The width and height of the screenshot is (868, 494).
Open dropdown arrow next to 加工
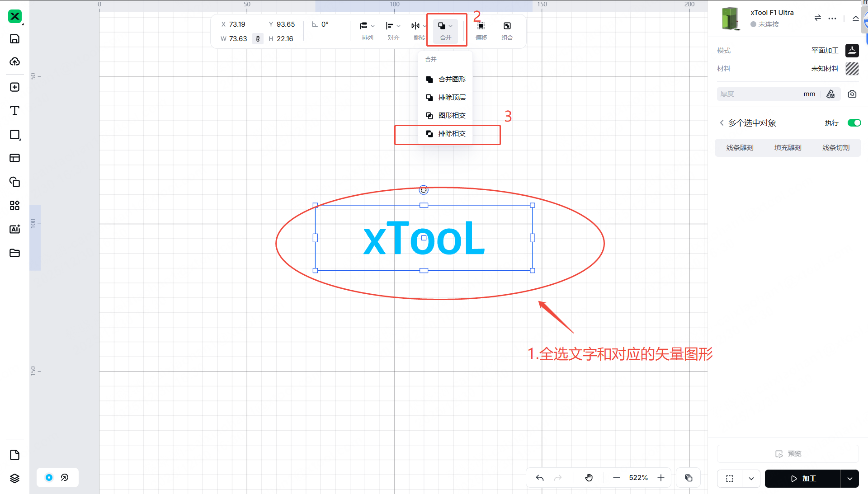coord(850,479)
